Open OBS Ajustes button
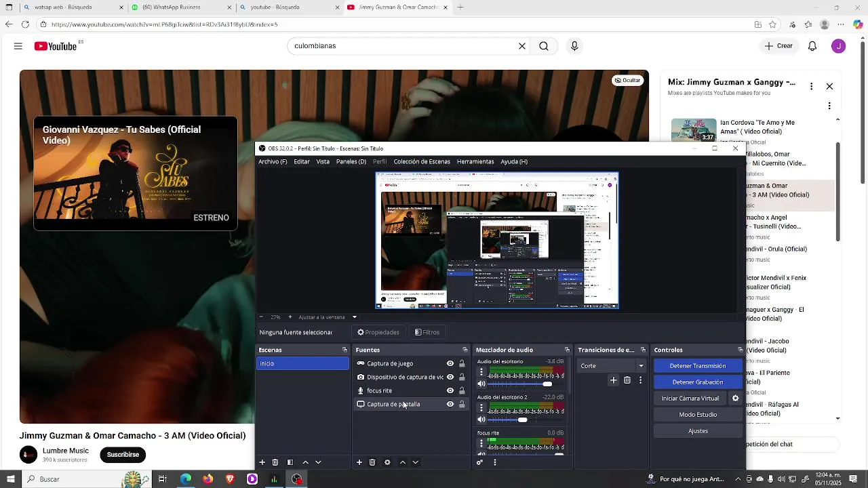 pyautogui.click(x=698, y=431)
